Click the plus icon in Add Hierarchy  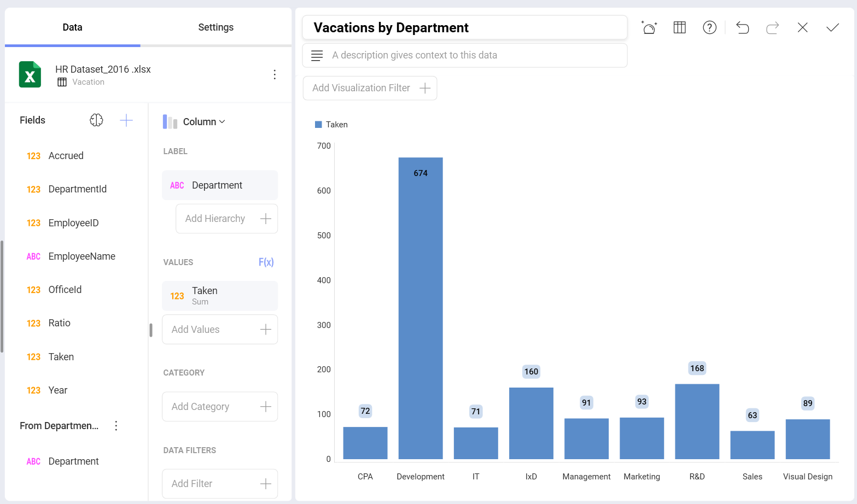(x=266, y=219)
